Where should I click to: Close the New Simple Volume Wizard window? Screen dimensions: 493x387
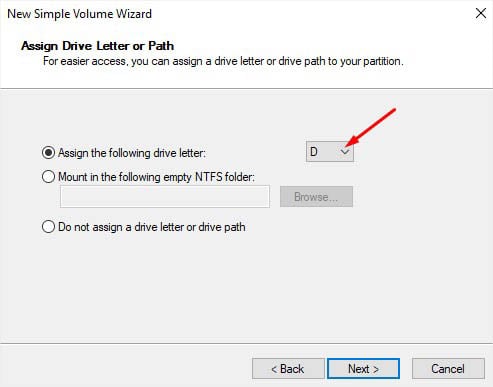481,14
